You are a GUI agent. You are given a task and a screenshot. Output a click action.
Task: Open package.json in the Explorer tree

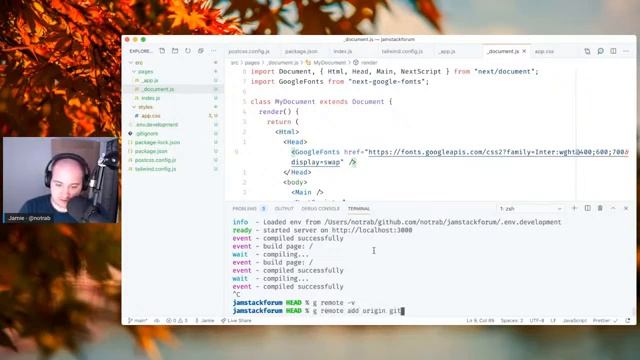coord(151,151)
